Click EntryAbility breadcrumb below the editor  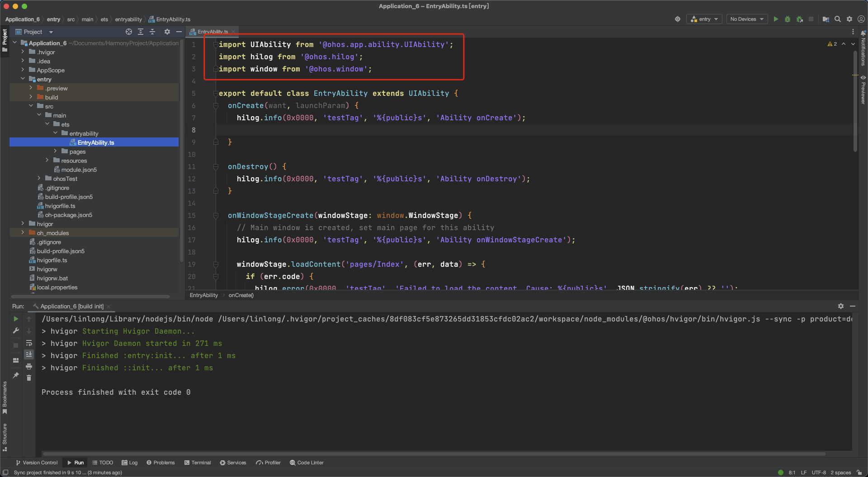(x=204, y=295)
